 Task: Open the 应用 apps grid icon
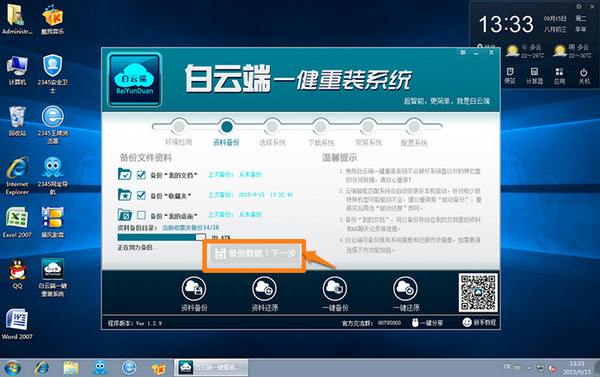click(x=559, y=72)
